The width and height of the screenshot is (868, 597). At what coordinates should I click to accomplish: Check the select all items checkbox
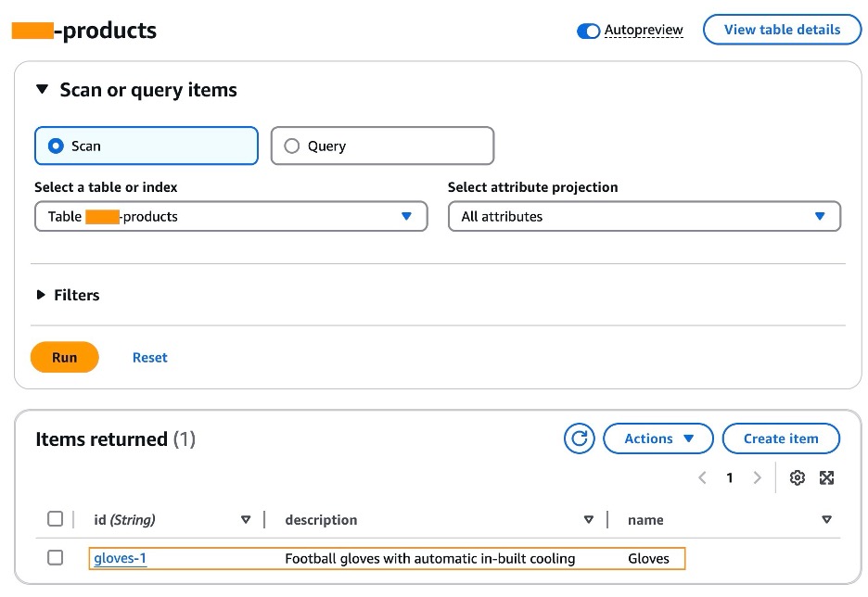56,519
